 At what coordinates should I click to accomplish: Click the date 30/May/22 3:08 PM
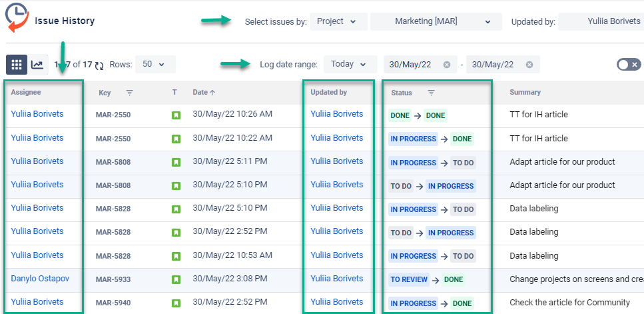tap(230, 279)
